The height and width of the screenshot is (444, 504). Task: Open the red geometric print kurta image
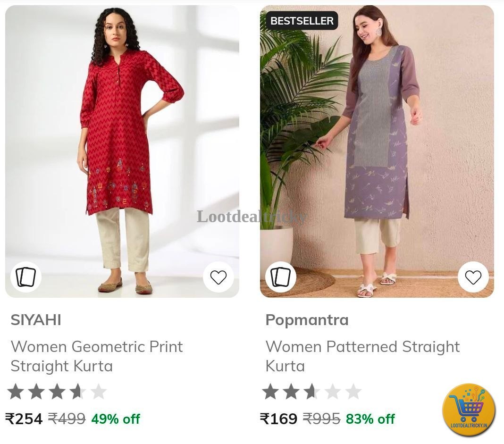pyautogui.click(x=122, y=151)
